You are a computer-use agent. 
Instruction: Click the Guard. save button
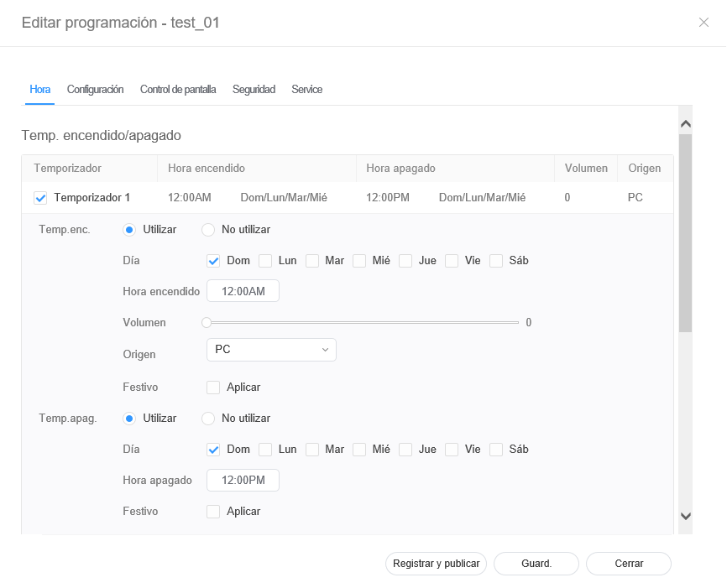pos(536,564)
